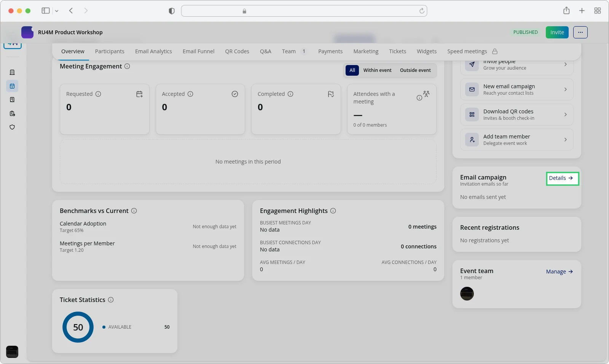This screenshot has height=364, width=609.
Task: Toggle the browser sidebar button
Action: (x=46, y=11)
